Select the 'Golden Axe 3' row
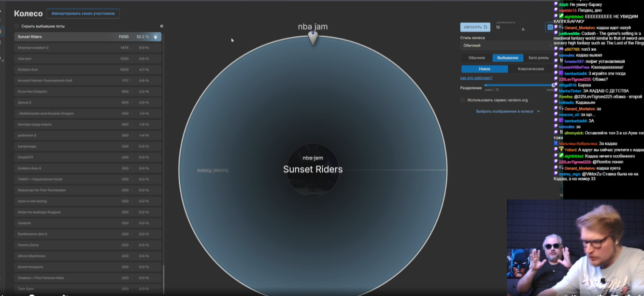 [x=87, y=168]
